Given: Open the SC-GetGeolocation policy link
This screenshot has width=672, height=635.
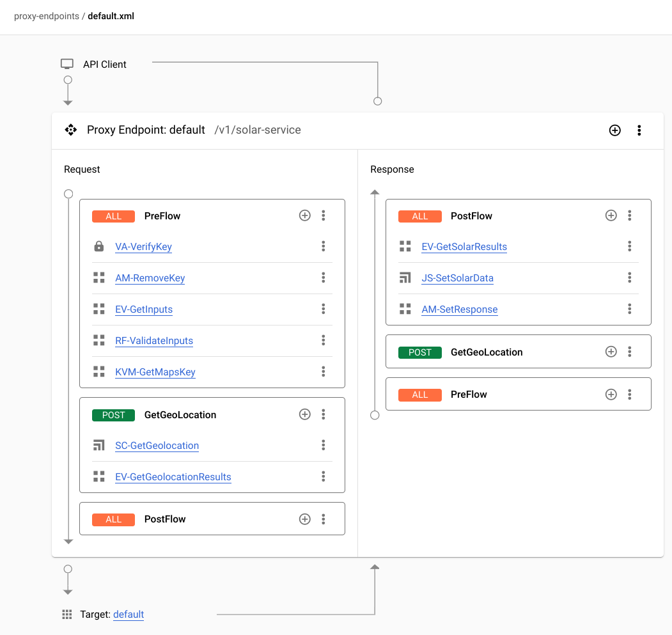Looking at the screenshot, I should 157,446.
